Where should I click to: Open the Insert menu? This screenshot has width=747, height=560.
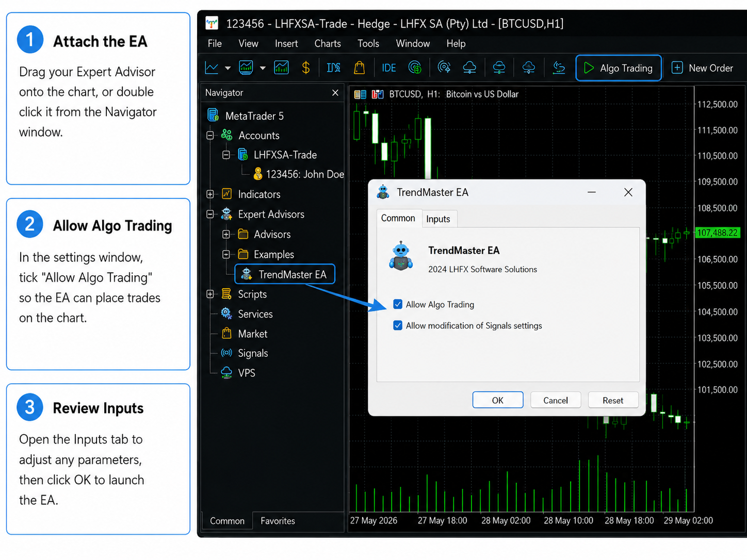(286, 44)
